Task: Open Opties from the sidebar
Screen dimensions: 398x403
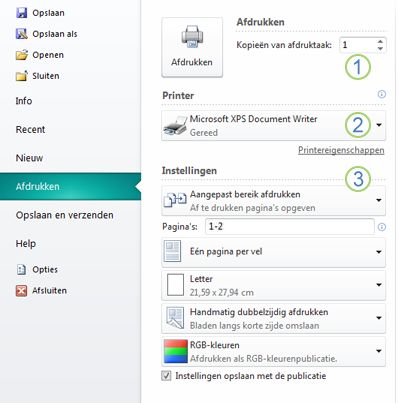Action: coord(45,269)
